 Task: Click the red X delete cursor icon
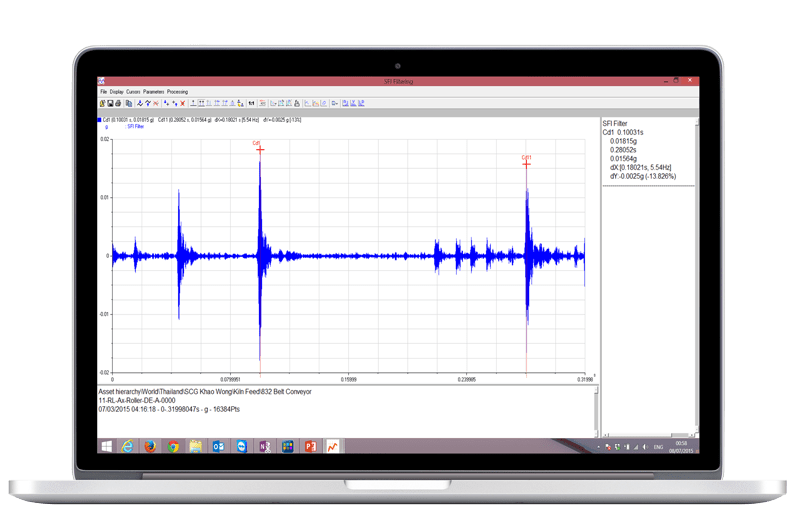pos(183,103)
